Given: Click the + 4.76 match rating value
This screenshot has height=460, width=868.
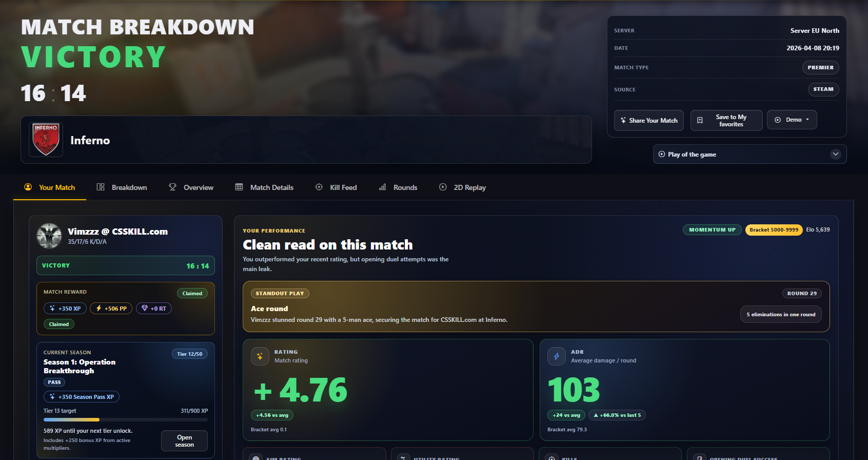Looking at the screenshot, I should [x=301, y=390].
